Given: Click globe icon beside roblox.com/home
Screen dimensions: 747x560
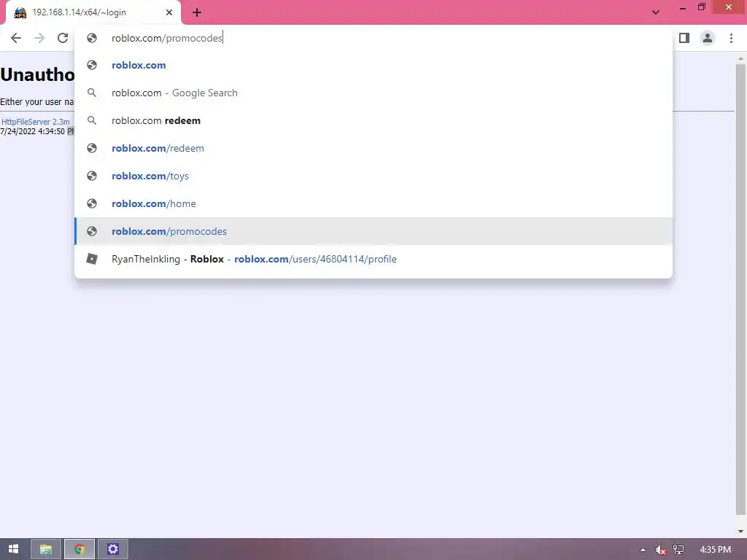Looking at the screenshot, I should click(92, 203).
